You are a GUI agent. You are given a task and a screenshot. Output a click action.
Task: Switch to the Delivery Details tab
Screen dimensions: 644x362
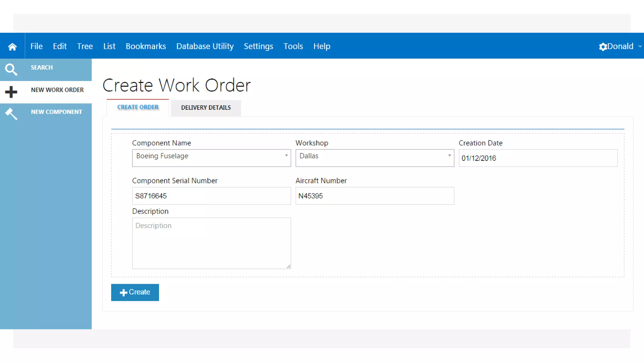[x=206, y=108]
